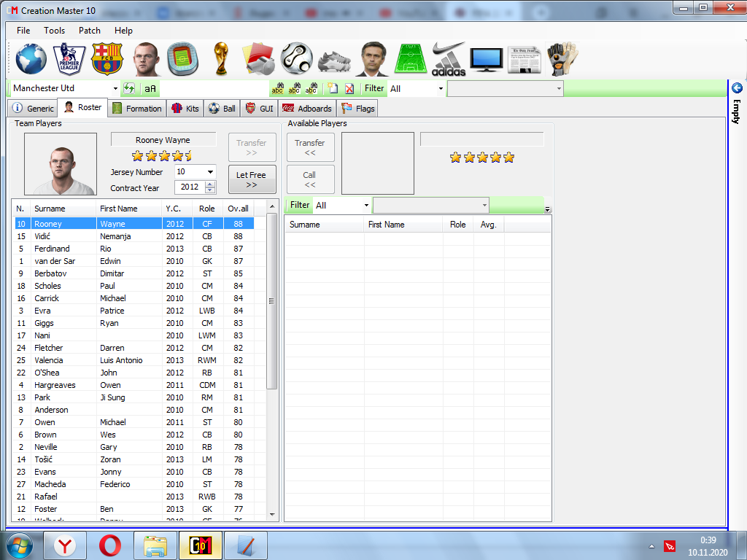Select the football boots icon

(x=334, y=58)
